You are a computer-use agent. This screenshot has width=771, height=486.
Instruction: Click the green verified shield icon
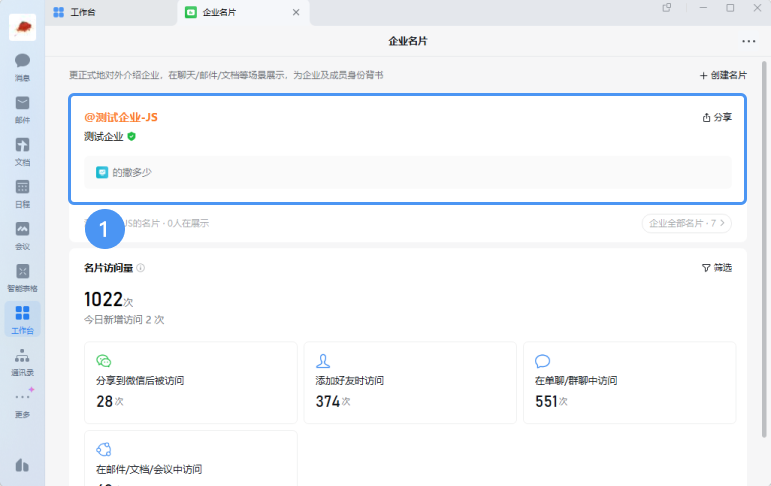(x=131, y=136)
